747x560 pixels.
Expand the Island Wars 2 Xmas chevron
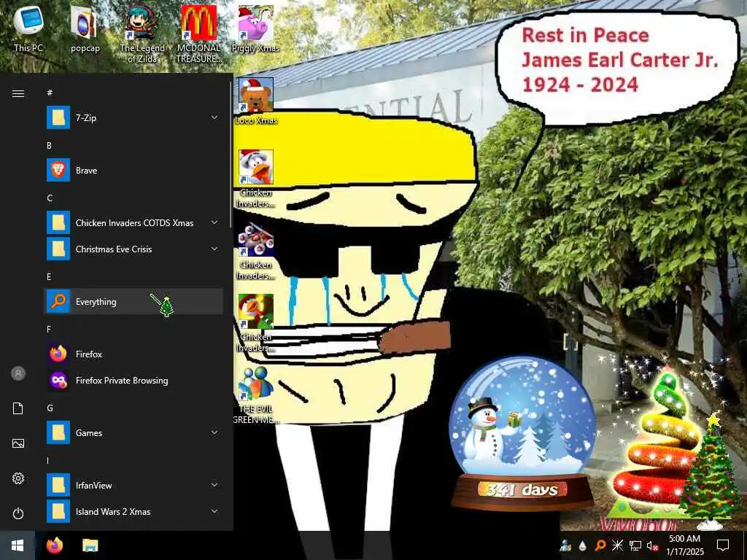point(214,511)
